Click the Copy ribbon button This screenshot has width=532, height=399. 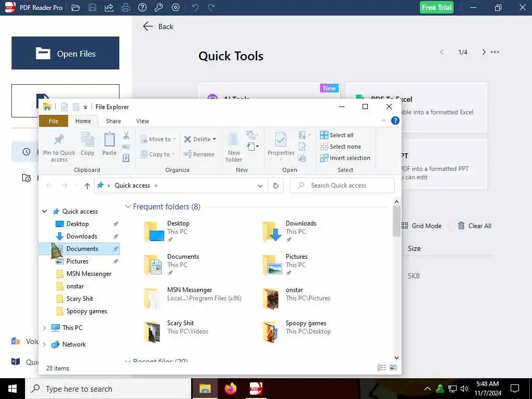pyautogui.click(x=87, y=144)
